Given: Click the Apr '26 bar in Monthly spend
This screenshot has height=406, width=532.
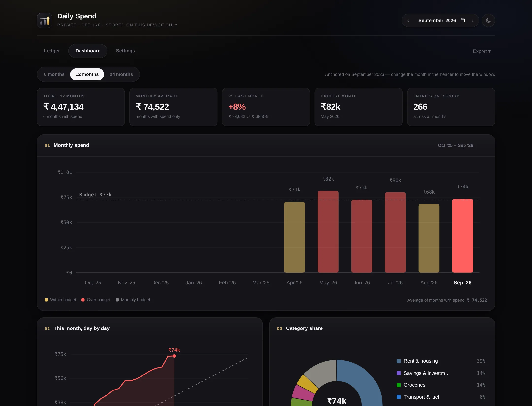Looking at the screenshot, I should (x=295, y=237).
